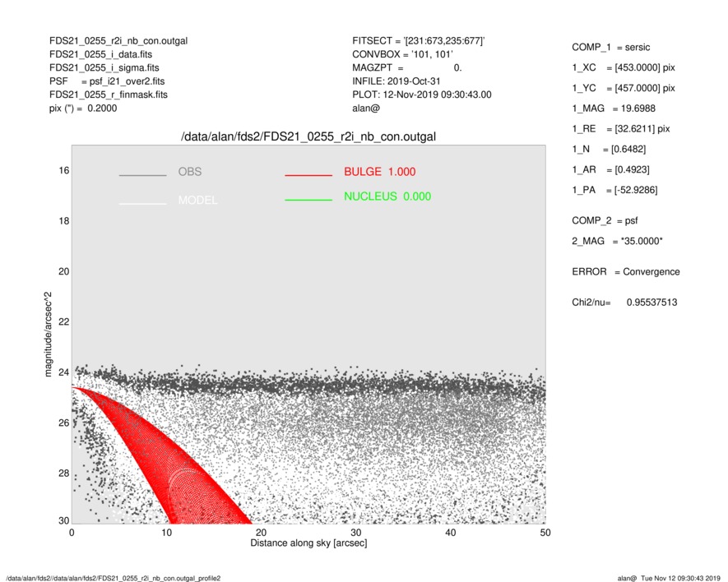Click the COMP_2 = psf line

[x=605, y=221]
